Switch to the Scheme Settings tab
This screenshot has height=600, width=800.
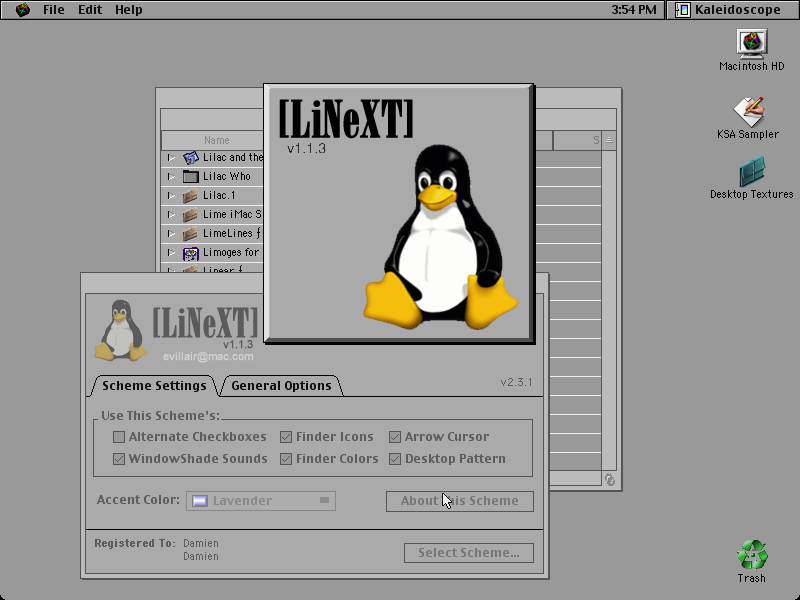click(154, 386)
